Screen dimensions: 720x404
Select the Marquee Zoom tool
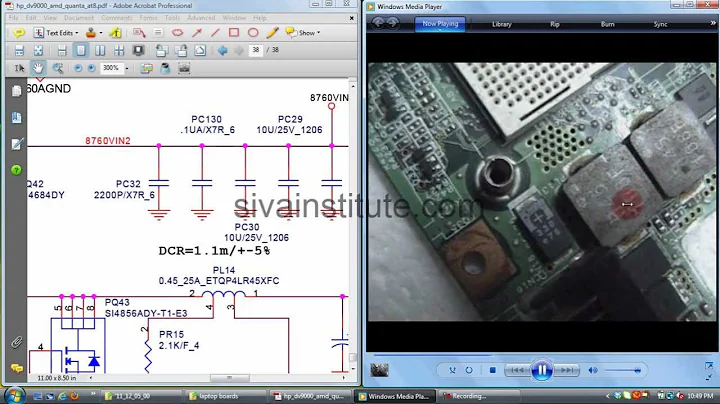[x=57, y=68]
